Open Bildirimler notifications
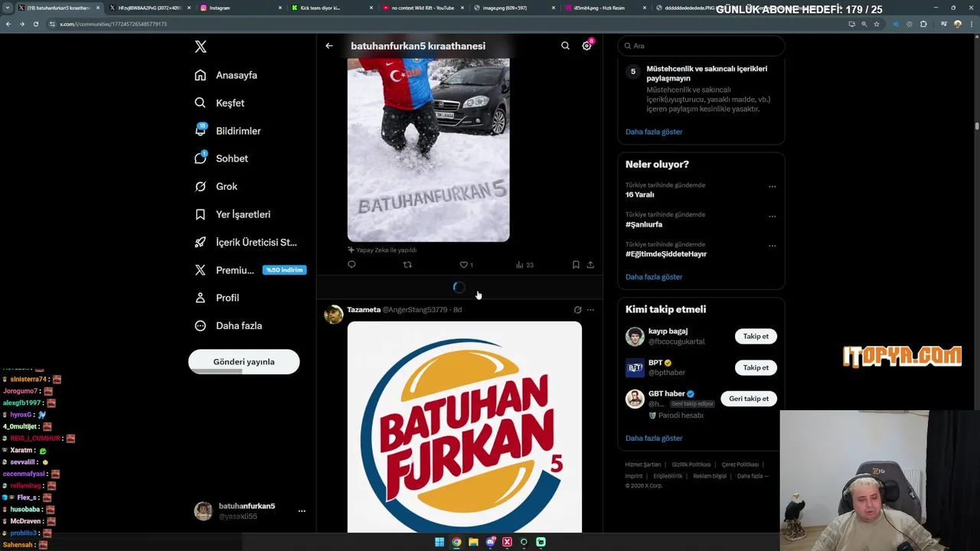 [227, 131]
